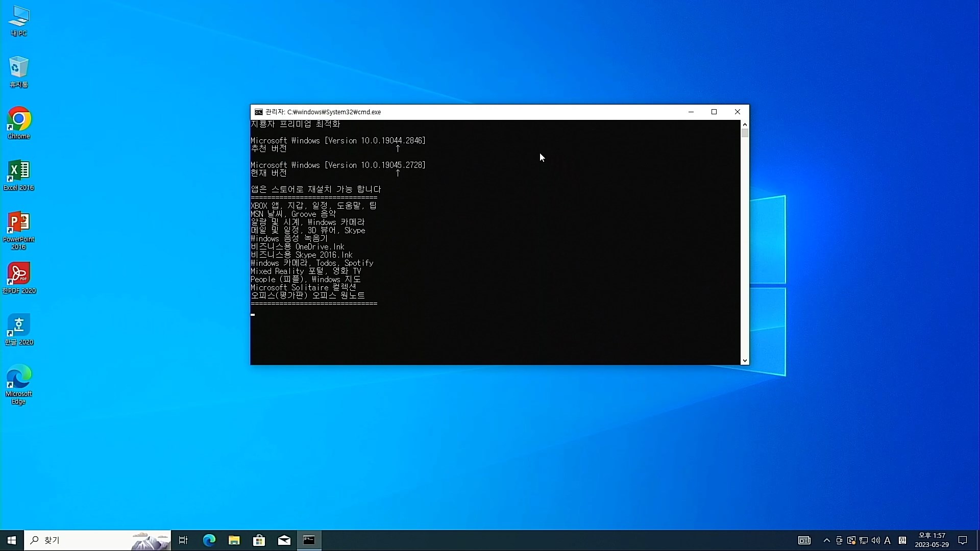Click the '오피스(평가판) 오피스 원노트' line

(308, 295)
